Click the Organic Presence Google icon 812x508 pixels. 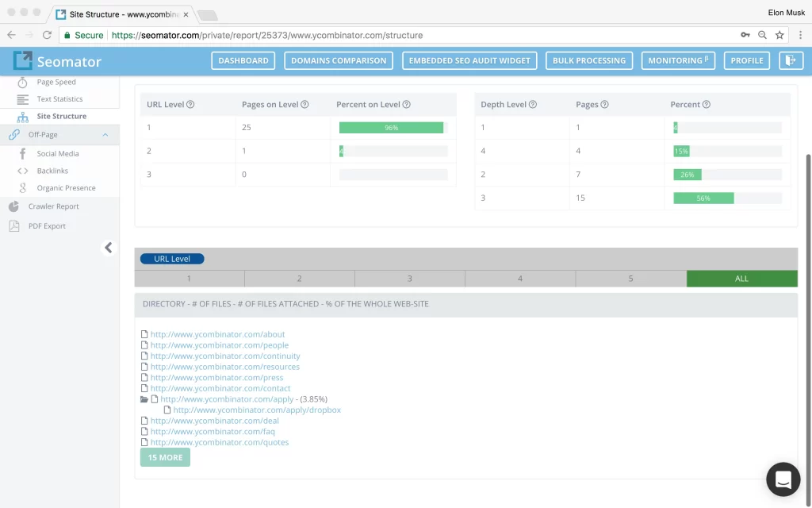tap(22, 187)
